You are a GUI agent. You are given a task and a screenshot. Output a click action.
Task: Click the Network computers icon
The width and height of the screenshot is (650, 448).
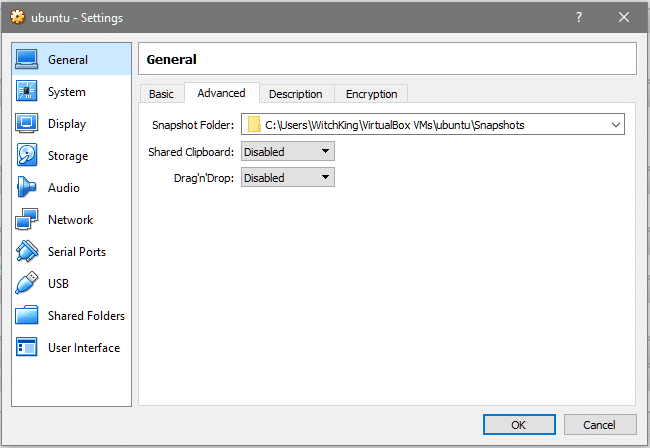click(27, 219)
